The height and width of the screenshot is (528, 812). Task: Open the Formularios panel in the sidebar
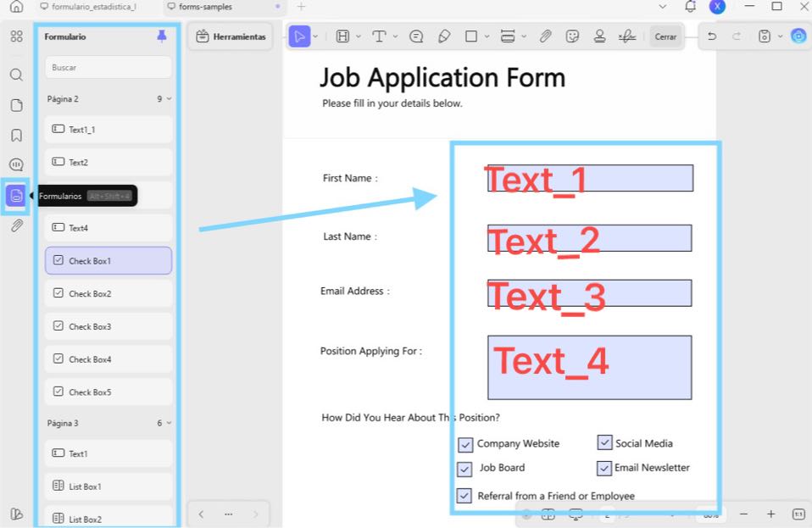[15, 195]
